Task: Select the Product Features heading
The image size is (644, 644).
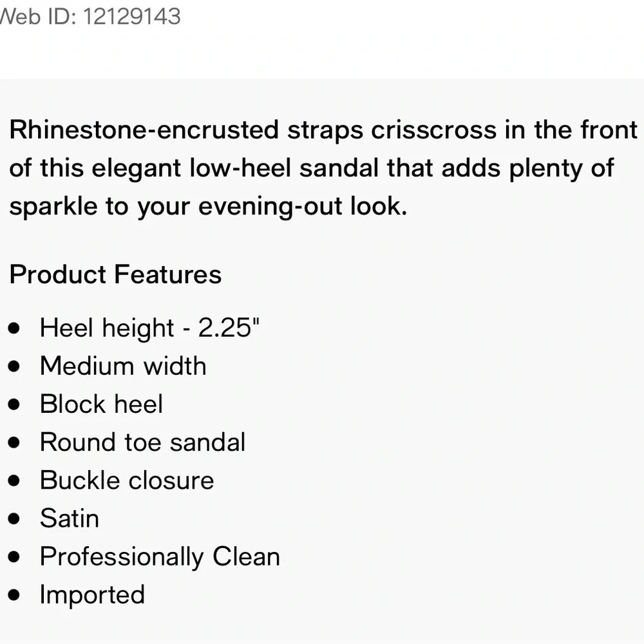Action: tap(115, 274)
